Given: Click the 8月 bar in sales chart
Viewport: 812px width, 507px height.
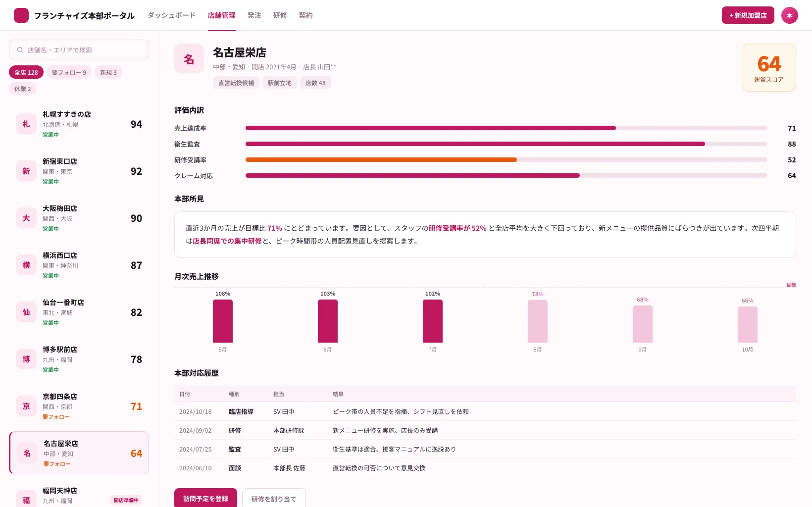Looking at the screenshot, I should pyautogui.click(x=538, y=321).
